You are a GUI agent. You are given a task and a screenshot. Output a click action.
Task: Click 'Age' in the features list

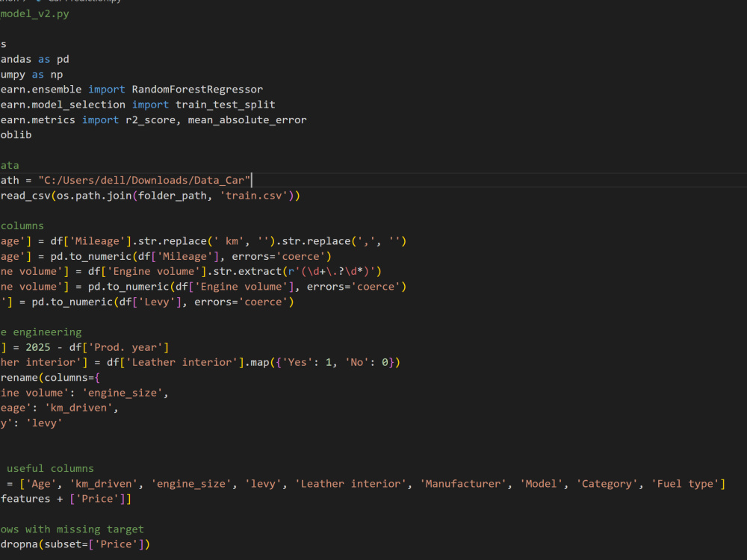click(x=41, y=484)
